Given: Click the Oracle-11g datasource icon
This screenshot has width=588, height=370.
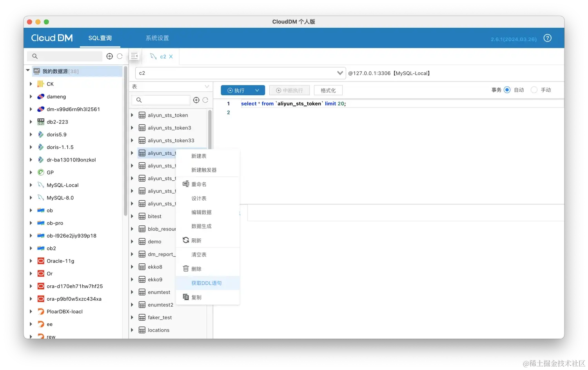Looking at the screenshot, I should pos(41,261).
